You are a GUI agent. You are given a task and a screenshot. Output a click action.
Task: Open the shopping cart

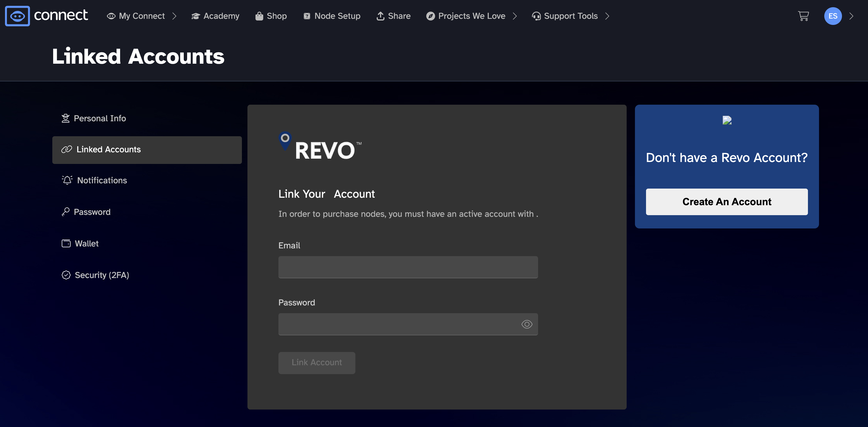[x=803, y=16]
